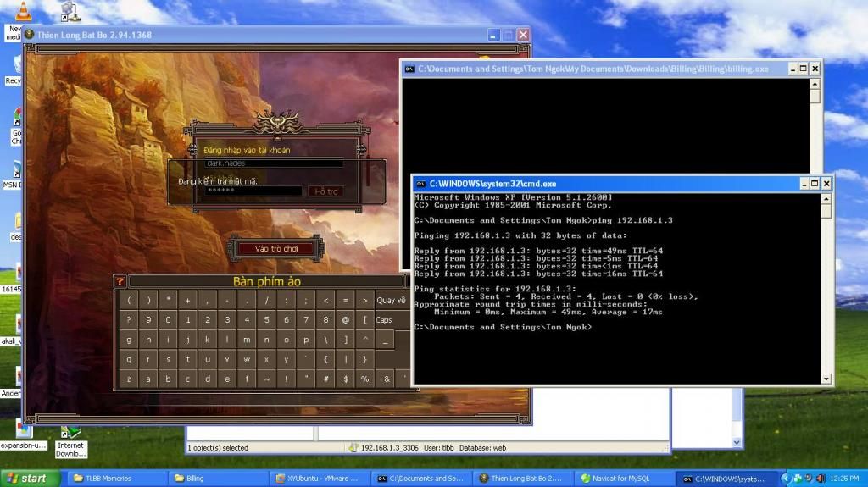Click the Windows start button
Viewport: 868px width, 487px height.
[30, 479]
